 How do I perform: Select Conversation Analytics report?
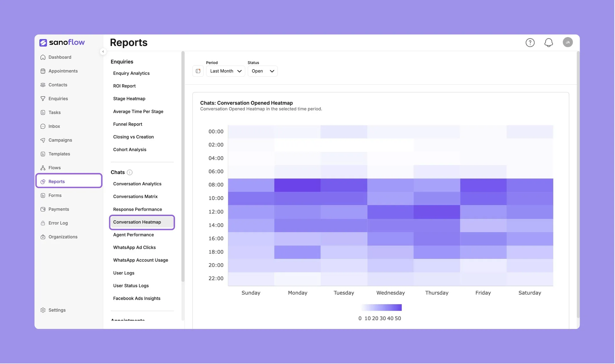137,184
